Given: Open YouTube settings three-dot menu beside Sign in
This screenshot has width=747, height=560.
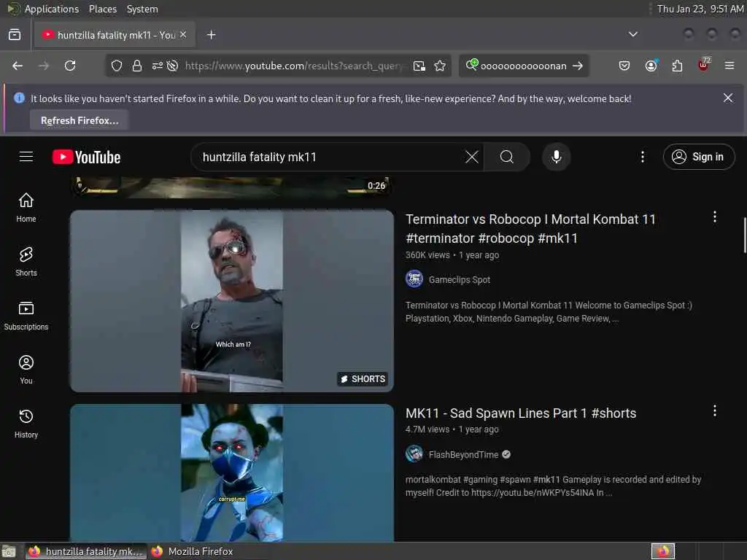Looking at the screenshot, I should [x=642, y=157].
